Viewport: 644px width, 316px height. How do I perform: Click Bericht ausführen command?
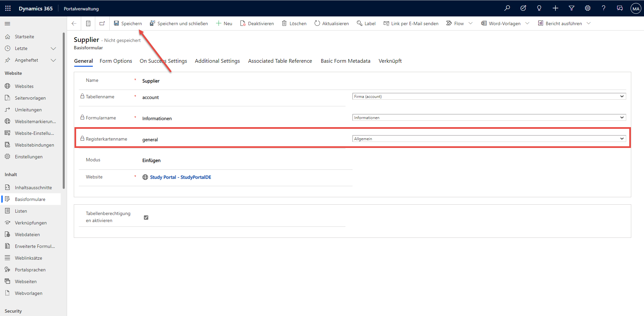(x=560, y=23)
